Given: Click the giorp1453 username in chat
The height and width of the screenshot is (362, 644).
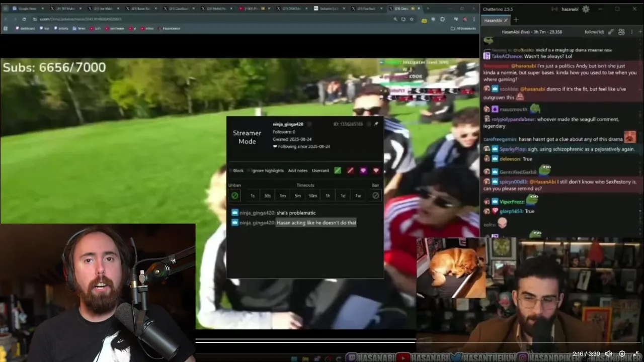Looking at the screenshot, I should point(511,211).
